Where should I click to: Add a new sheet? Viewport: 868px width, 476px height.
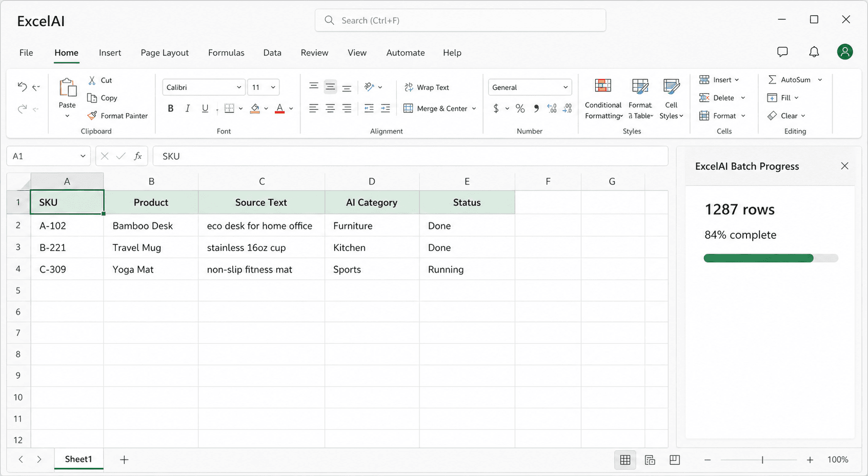click(x=124, y=460)
